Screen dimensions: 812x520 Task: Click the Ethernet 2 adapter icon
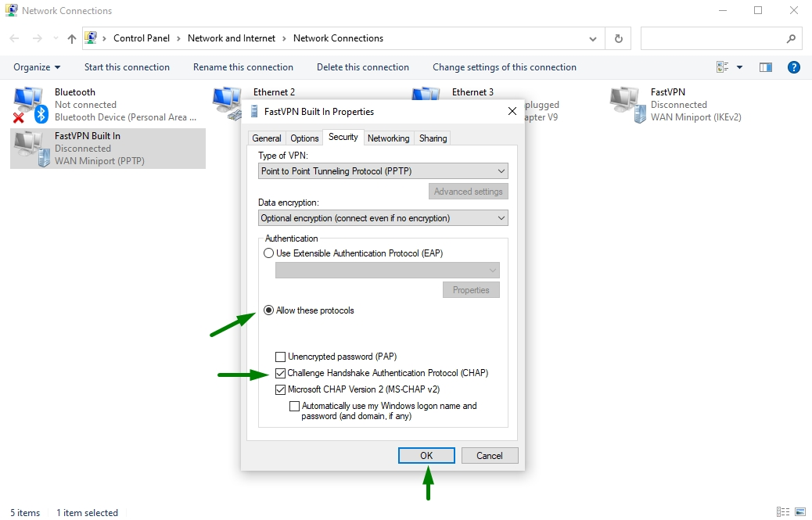tap(228, 103)
